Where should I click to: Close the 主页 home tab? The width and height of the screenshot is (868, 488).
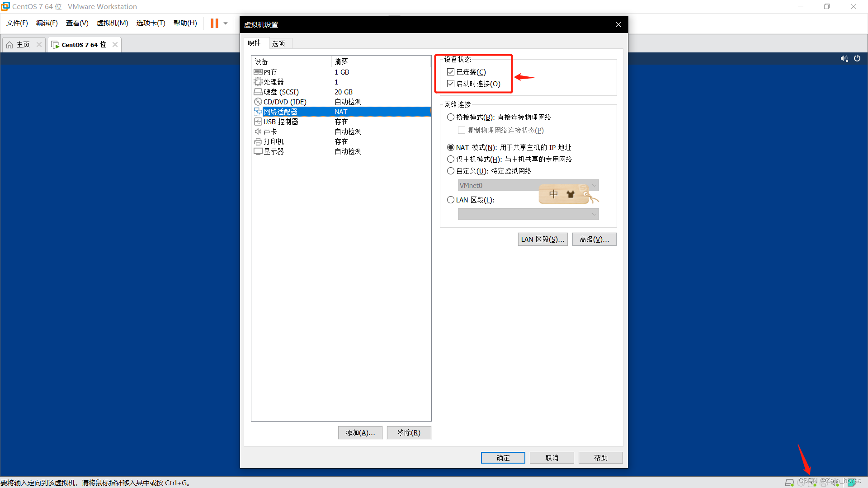[39, 44]
